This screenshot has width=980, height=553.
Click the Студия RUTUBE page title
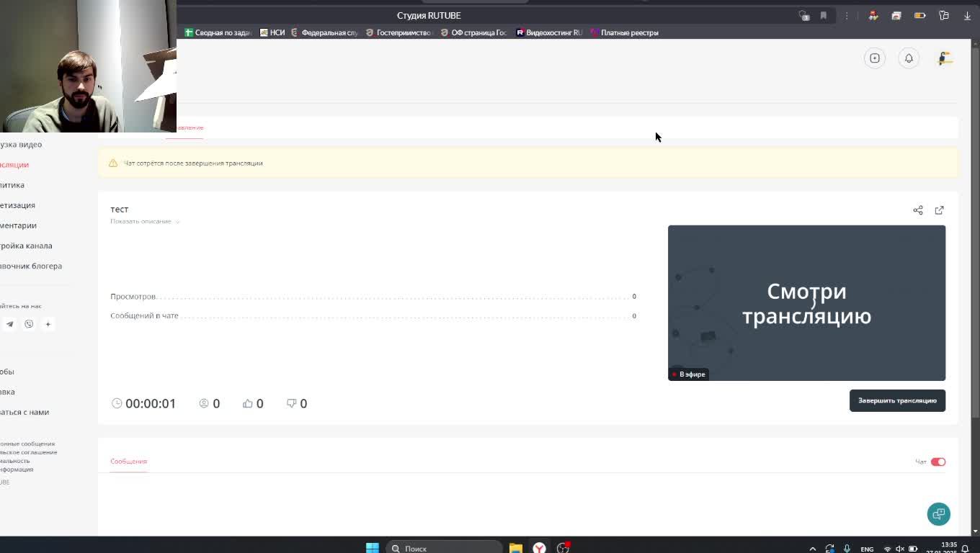tap(429, 15)
